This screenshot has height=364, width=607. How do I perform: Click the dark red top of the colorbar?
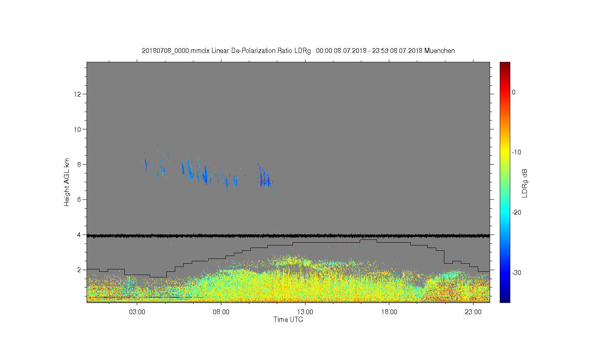point(505,65)
